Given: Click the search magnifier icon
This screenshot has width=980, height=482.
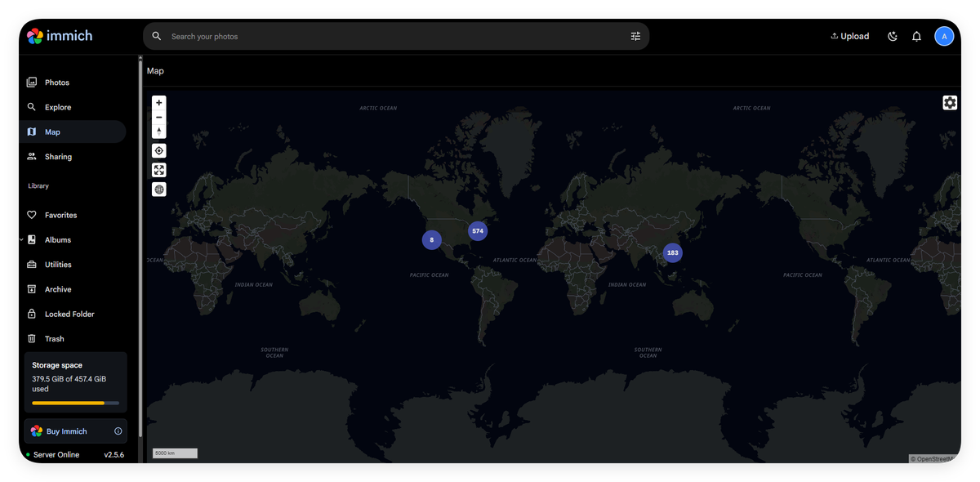Looking at the screenshot, I should [157, 36].
